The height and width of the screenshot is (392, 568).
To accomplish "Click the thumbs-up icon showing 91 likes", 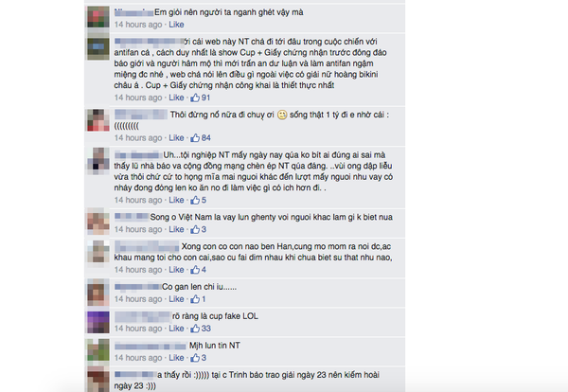I will click(x=195, y=98).
